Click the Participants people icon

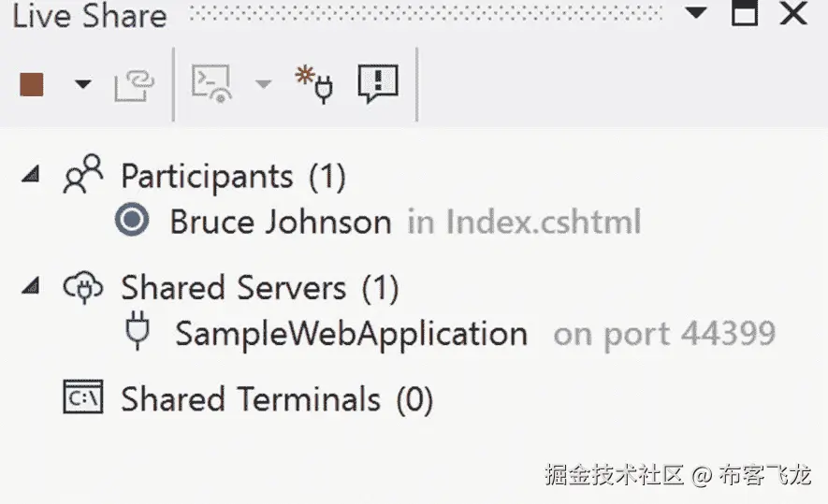82,175
